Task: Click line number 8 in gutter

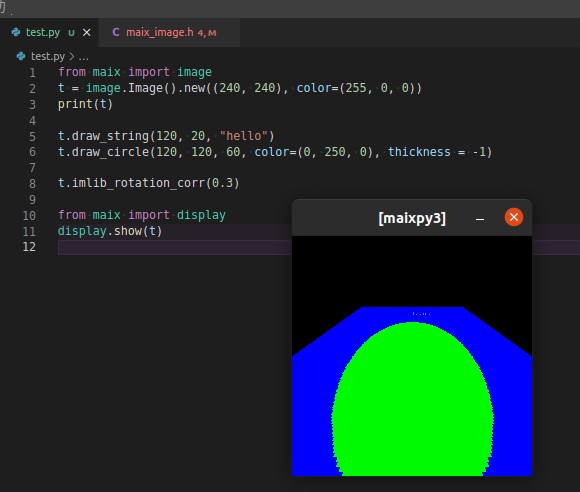Action: [33, 183]
